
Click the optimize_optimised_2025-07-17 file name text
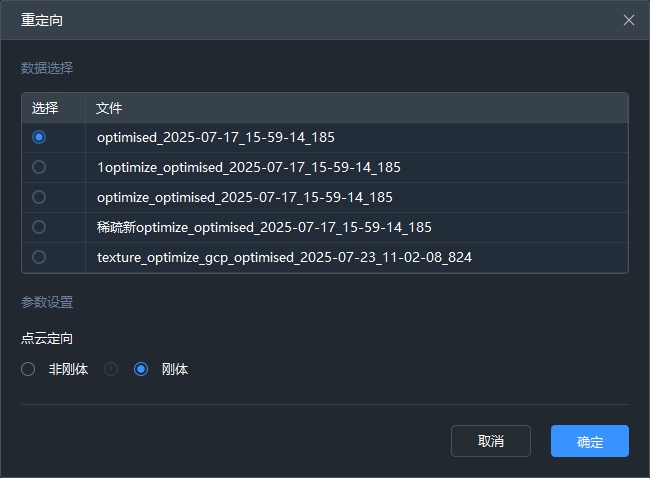coord(245,197)
